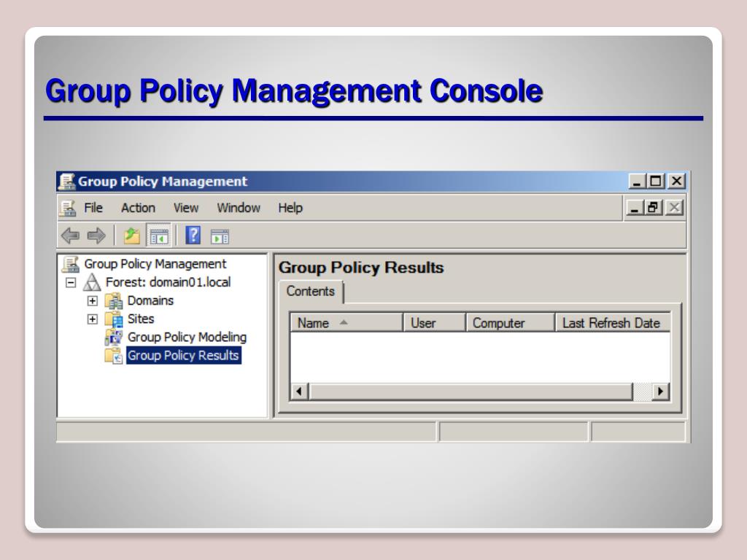Select Sites in the tree
This screenshot has width=747, height=560.
[x=141, y=319]
